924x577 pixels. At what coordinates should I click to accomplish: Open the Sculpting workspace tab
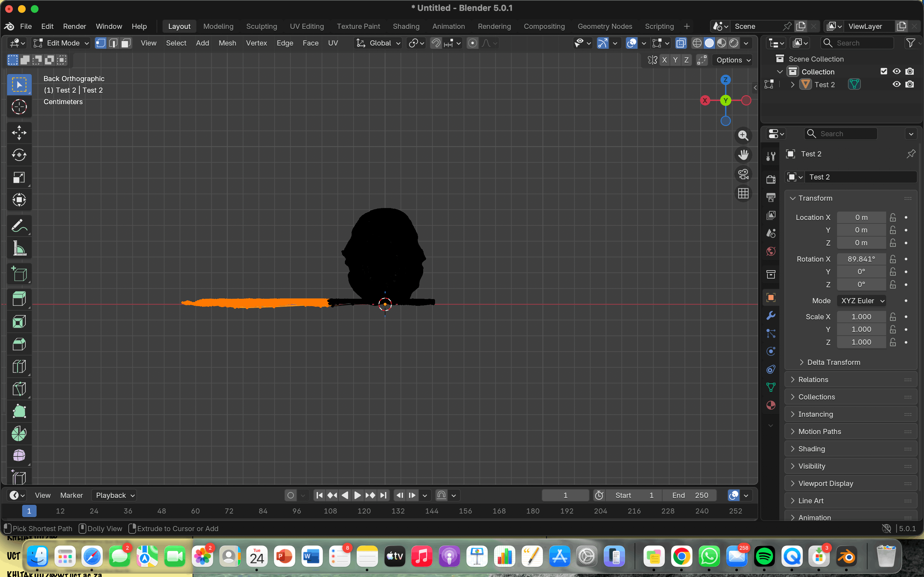(261, 26)
